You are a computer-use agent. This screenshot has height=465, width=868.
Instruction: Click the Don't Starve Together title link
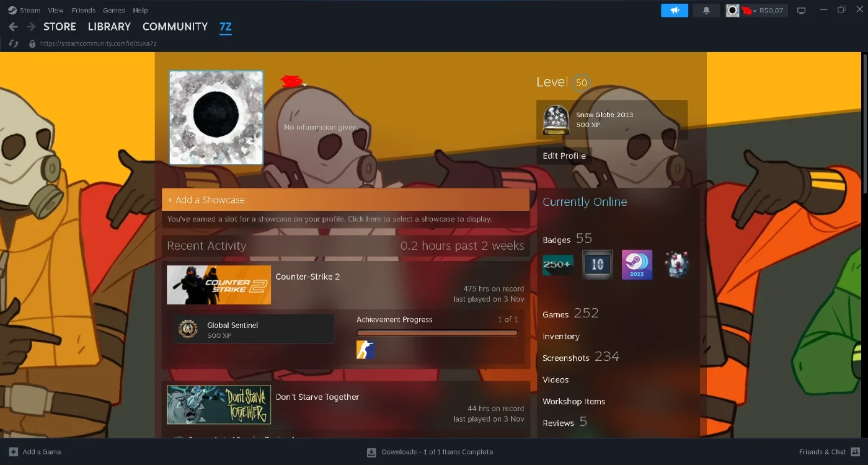click(317, 397)
